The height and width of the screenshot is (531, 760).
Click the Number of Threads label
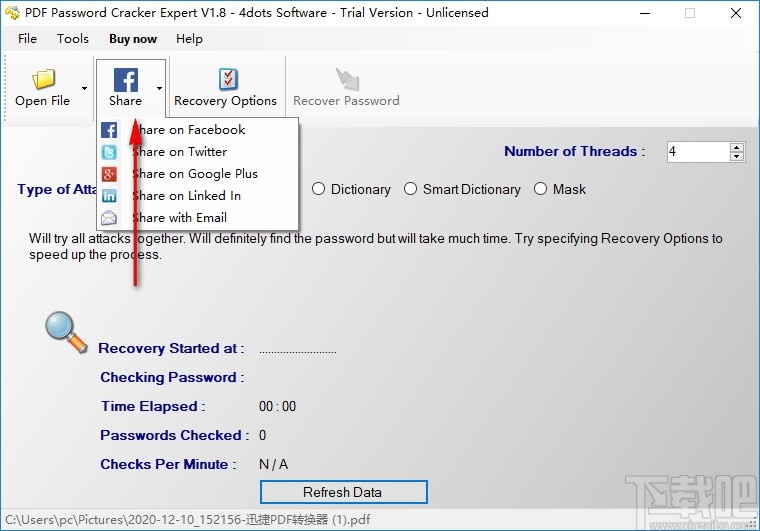pyautogui.click(x=575, y=151)
